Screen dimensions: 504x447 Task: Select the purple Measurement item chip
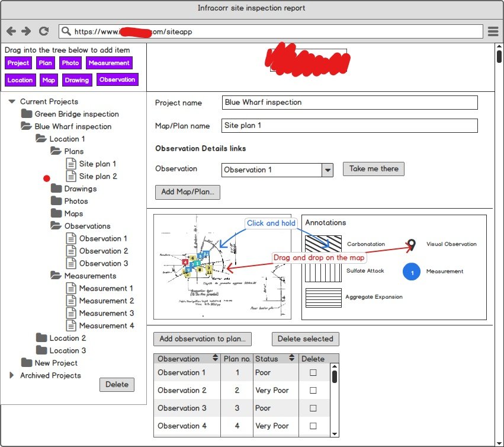point(109,63)
